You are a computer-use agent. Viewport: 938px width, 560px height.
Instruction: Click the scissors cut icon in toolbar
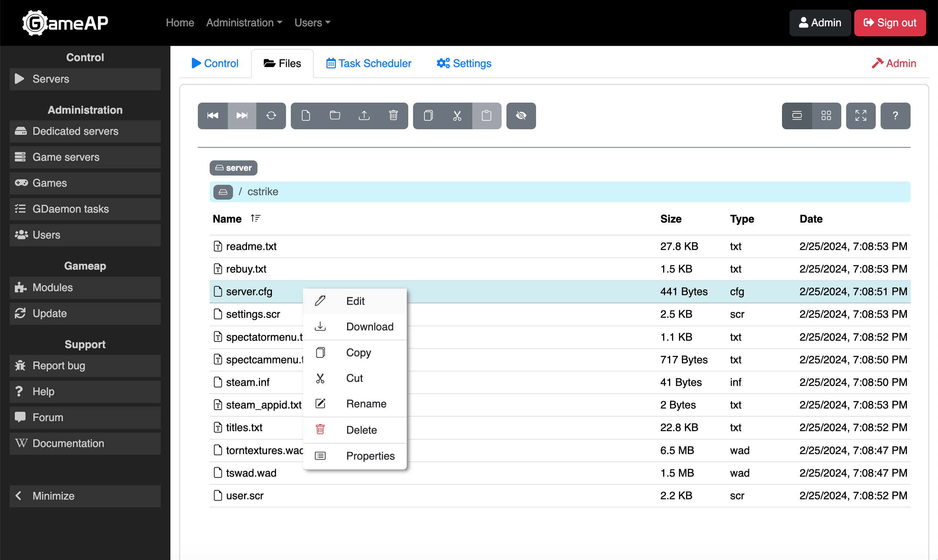click(x=457, y=116)
